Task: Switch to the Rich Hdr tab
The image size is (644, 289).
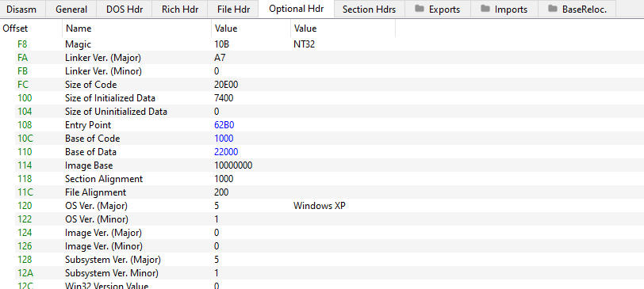Action: [x=179, y=9]
